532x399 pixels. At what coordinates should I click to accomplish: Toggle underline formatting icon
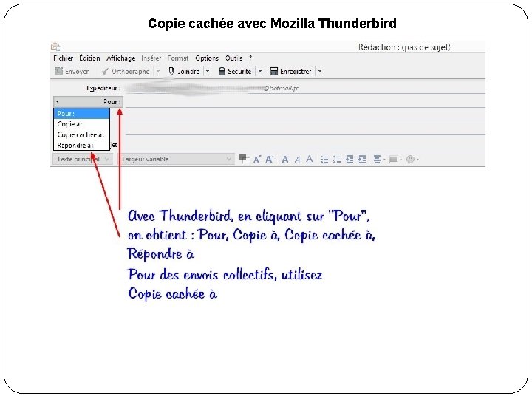pyautogui.click(x=309, y=159)
